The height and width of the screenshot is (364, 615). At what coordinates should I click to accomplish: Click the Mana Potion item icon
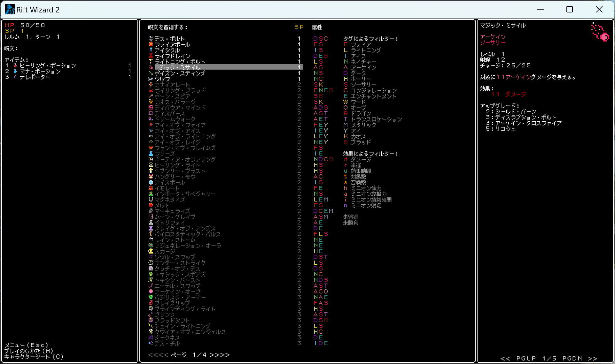coord(15,71)
